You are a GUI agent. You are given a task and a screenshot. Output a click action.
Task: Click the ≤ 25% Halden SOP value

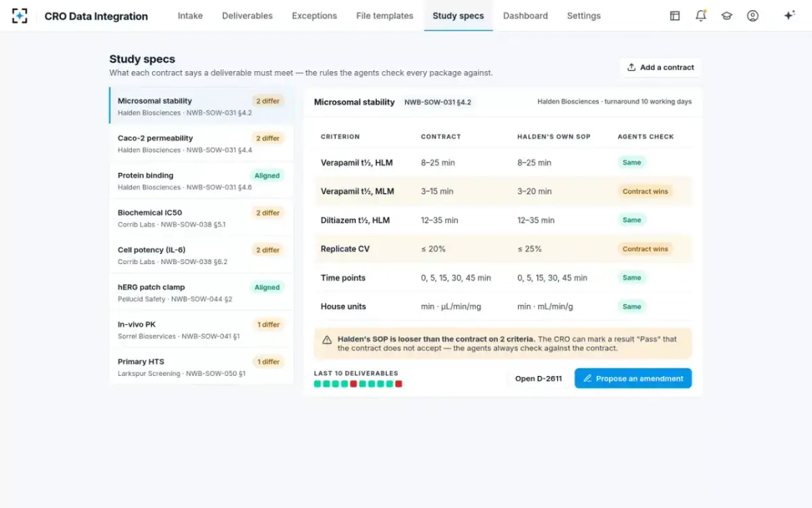(530, 249)
